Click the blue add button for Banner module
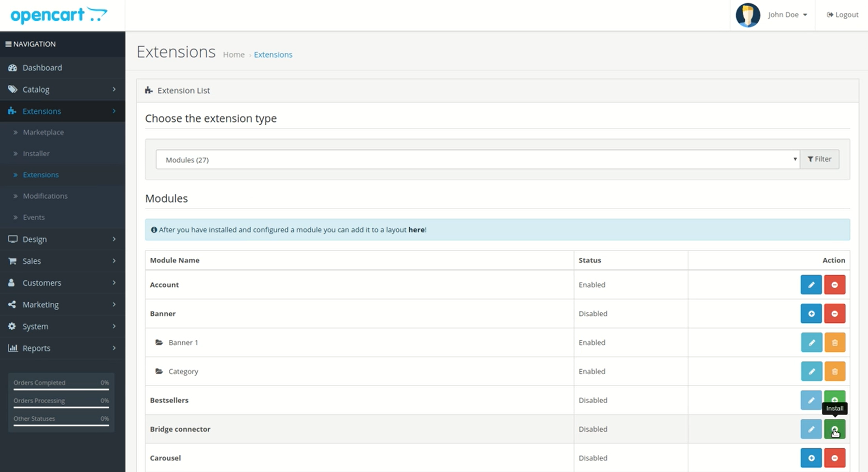Screen dimensions: 868x472 [x=811, y=314]
